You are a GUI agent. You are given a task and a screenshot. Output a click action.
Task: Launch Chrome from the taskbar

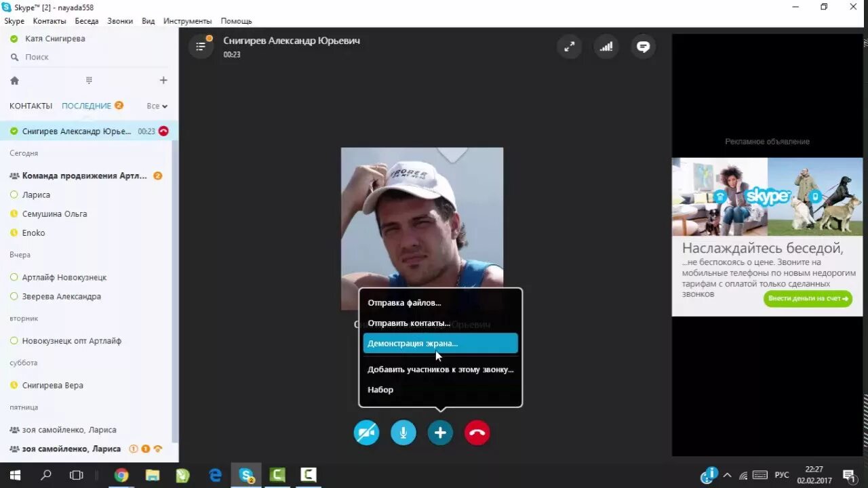coord(121,475)
